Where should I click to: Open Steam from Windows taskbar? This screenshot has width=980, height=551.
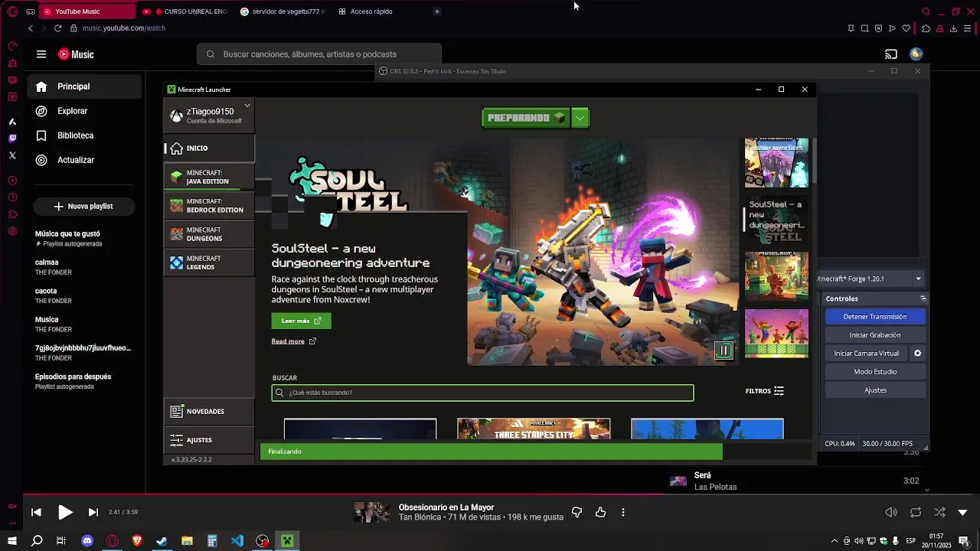[162, 541]
